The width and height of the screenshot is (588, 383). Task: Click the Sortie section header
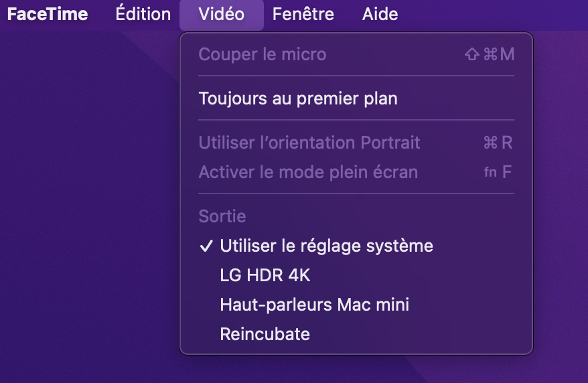(x=222, y=217)
